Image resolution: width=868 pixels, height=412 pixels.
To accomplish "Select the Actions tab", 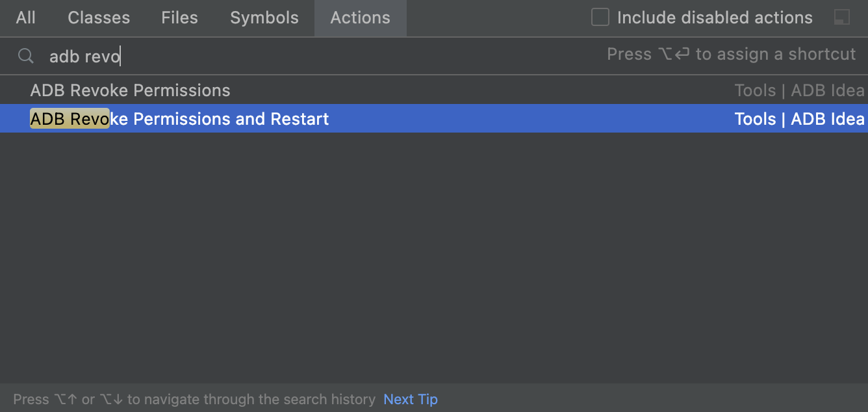I will (x=360, y=18).
